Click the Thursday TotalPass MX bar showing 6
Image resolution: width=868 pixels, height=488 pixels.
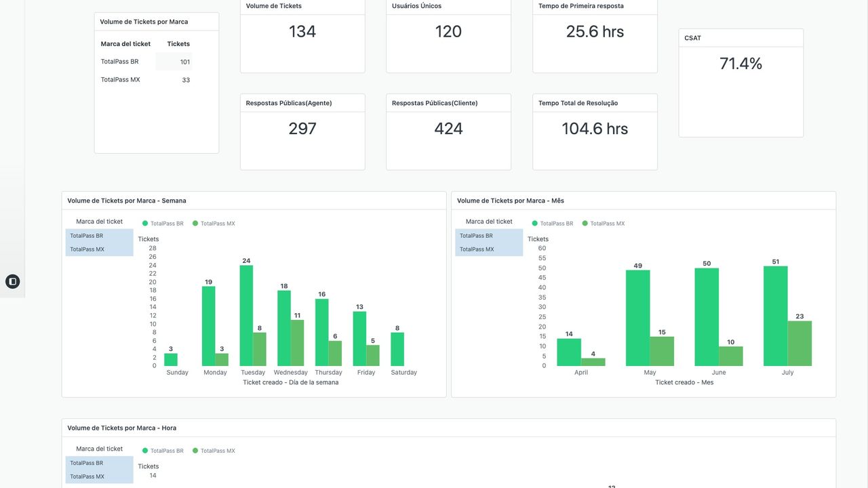(335, 353)
